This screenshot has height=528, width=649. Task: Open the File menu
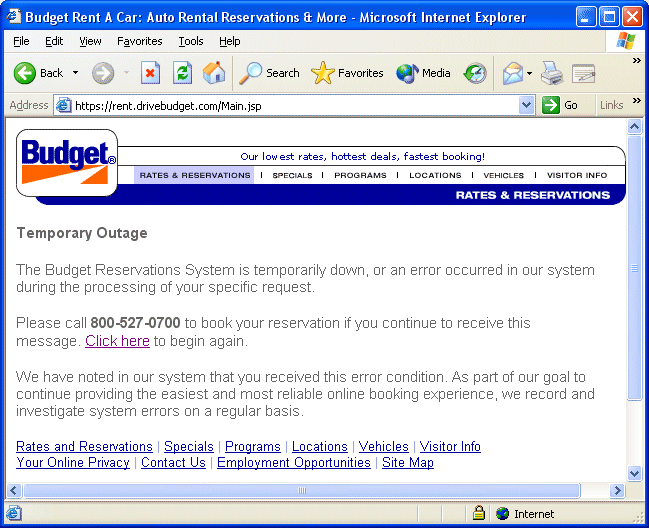pyautogui.click(x=21, y=41)
